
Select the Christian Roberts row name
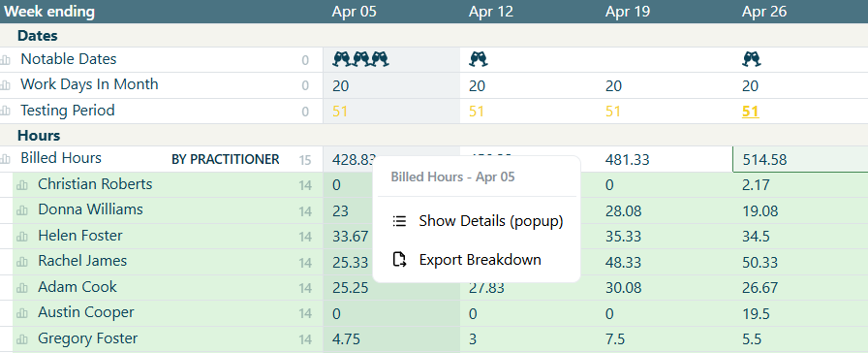[95, 184]
